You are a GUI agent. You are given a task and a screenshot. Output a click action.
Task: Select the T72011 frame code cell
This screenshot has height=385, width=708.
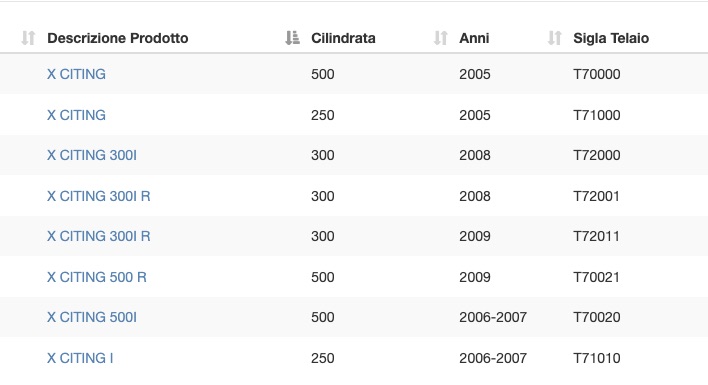[596, 236]
